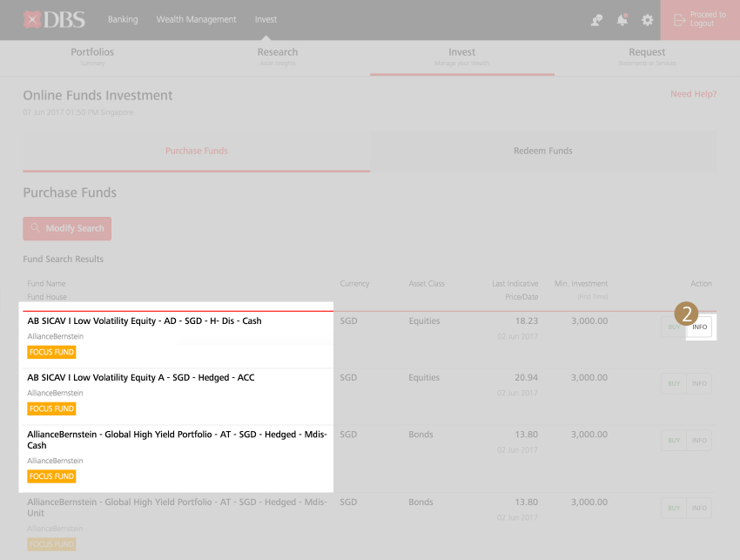Click BUY for Global High Yield Mdis-Cash
The height and width of the screenshot is (560, 740).
674,441
